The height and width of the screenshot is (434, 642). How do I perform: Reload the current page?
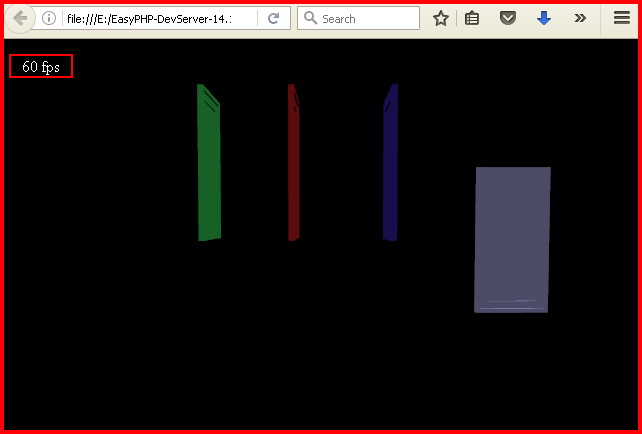tap(273, 18)
